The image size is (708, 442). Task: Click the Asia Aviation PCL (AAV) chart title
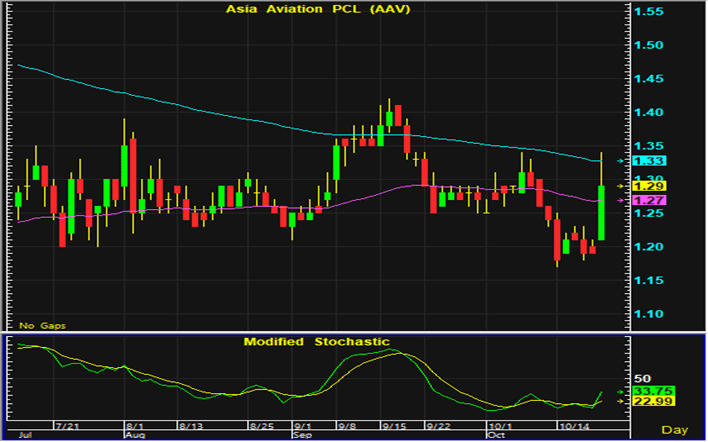click(318, 9)
